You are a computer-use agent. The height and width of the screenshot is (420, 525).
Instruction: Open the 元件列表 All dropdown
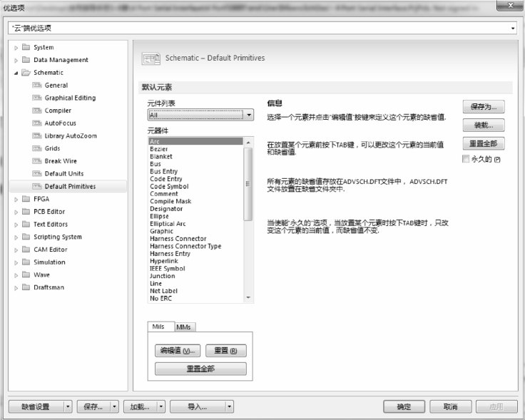(248, 115)
